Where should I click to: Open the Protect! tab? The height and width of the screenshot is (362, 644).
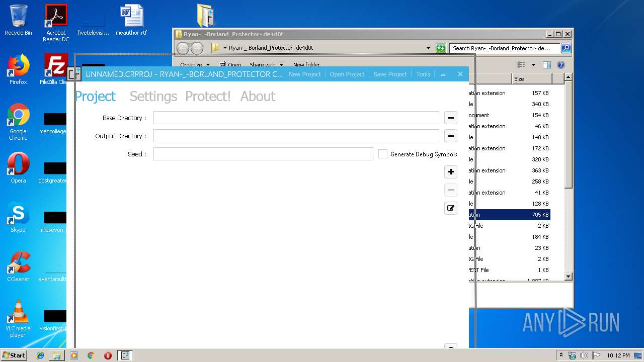208,96
